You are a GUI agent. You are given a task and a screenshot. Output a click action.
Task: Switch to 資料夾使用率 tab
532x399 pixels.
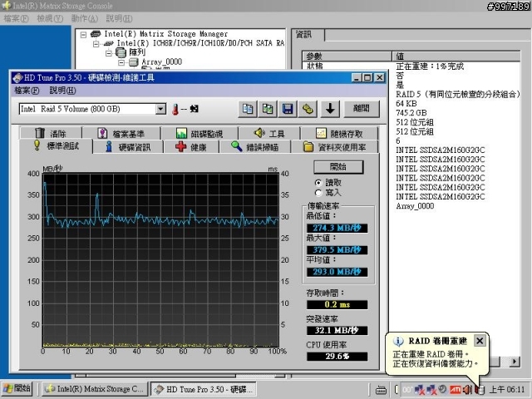(334, 147)
